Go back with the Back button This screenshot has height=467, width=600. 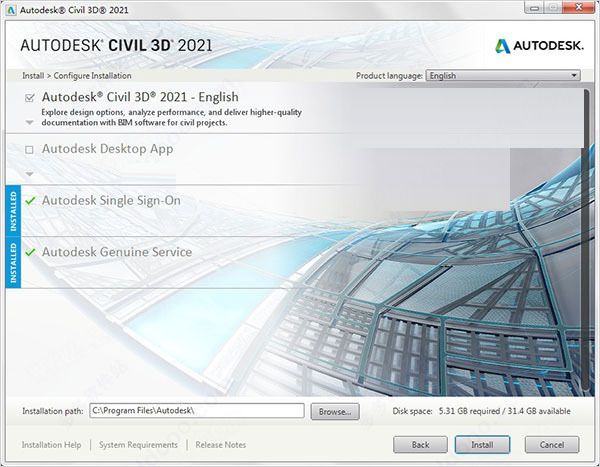[421, 444]
